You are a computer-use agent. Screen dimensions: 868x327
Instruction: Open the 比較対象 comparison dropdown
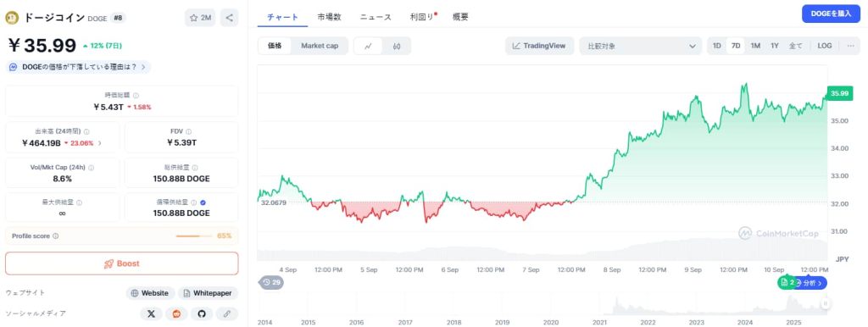coord(641,46)
